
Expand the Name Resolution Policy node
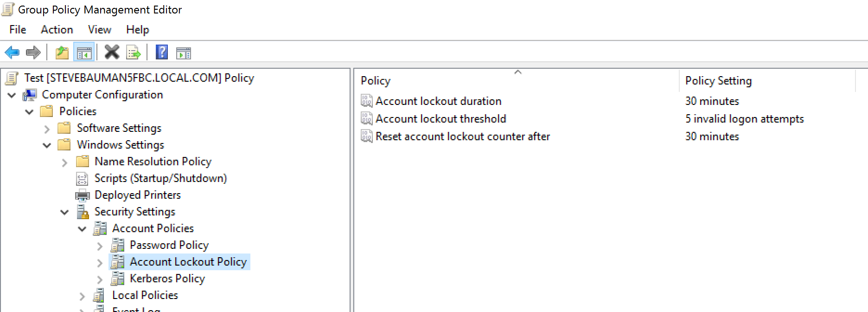64,162
